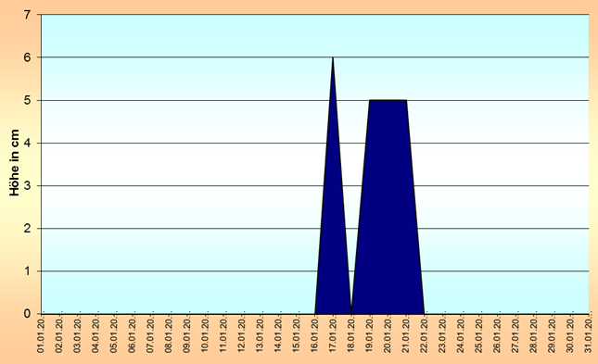The width and height of the screenshot is (598, 364).
Task: Select the gridline at value 4
Action: 315,143
